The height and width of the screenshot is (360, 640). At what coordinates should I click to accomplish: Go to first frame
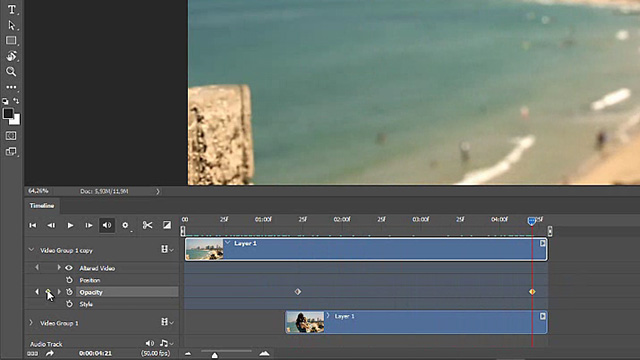coord(33,225)
